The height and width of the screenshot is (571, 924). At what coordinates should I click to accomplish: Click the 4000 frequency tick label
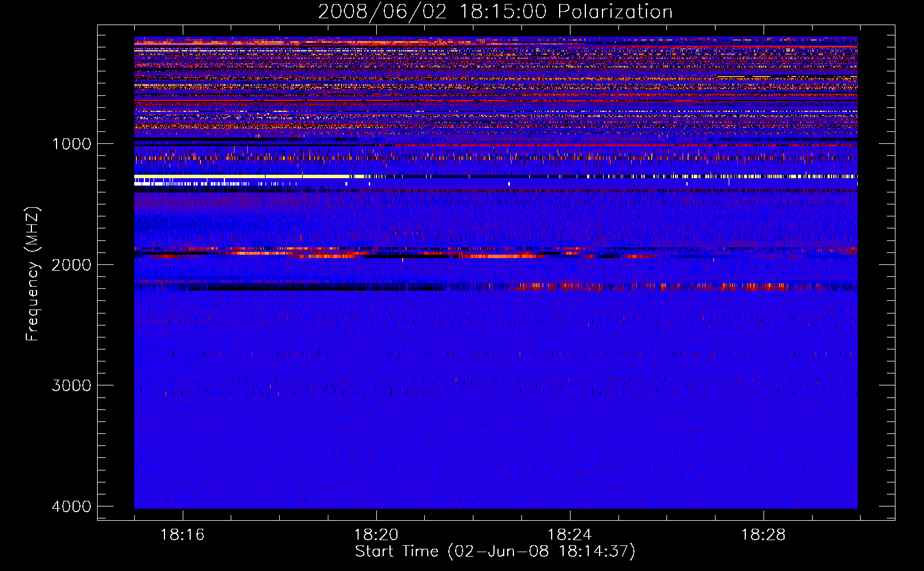tap(71, 506)
